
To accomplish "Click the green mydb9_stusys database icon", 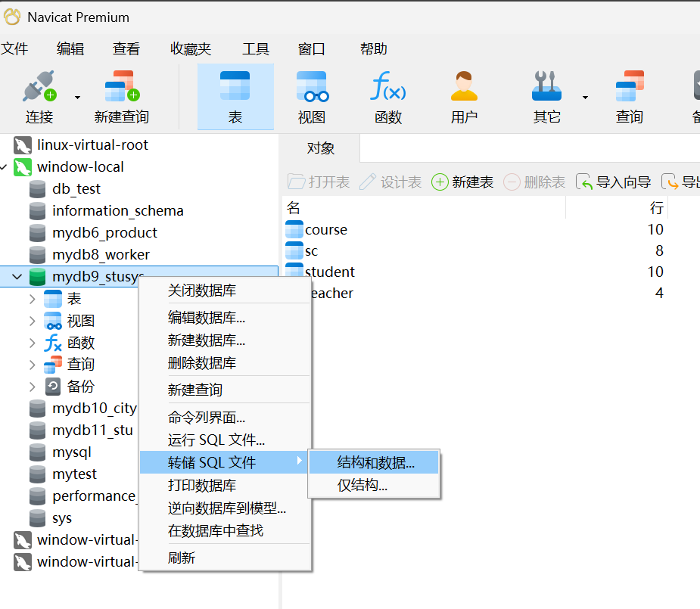I will (38, 277).
